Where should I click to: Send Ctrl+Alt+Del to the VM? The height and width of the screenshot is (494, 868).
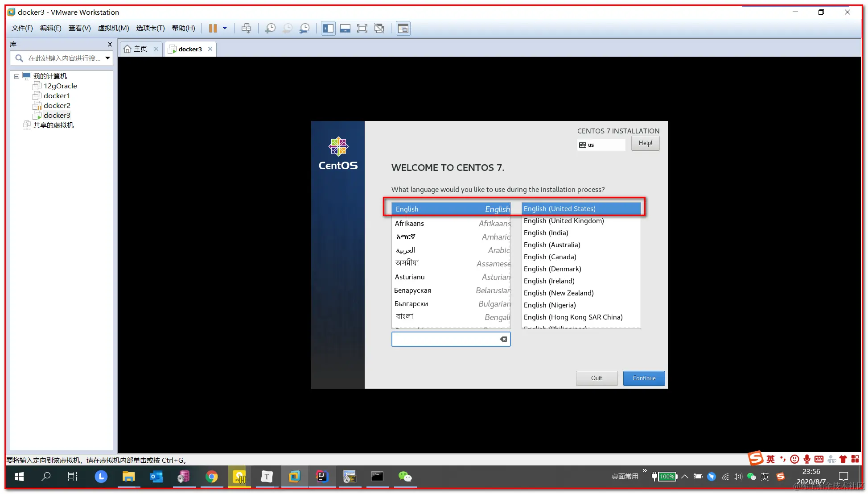coord(246,28)
